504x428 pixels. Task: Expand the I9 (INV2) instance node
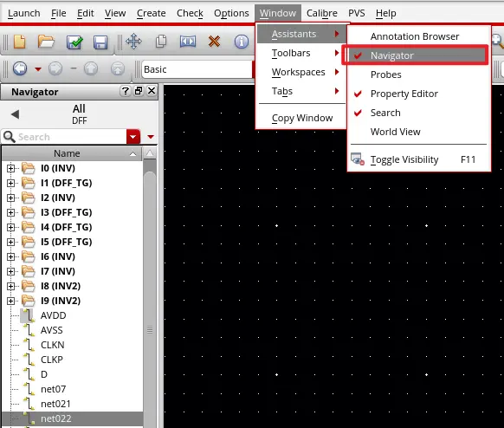(x=10, y=301)
